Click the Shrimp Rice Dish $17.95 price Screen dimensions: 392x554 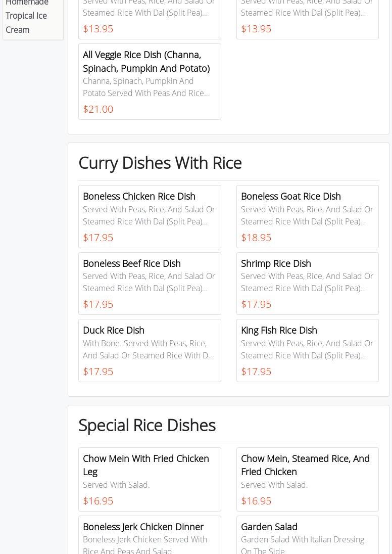point(256,304)
